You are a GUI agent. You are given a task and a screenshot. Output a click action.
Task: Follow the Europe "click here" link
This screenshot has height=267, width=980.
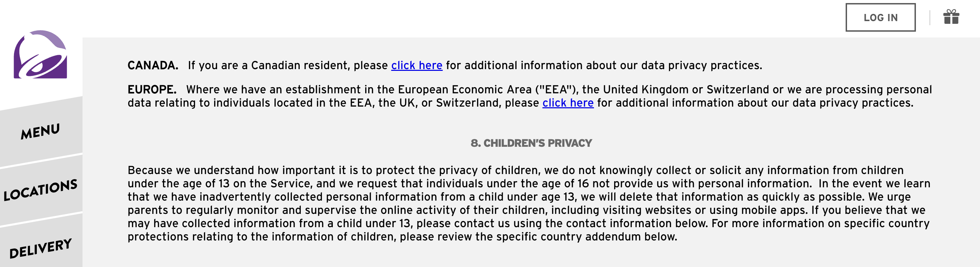tap(568, 103)
